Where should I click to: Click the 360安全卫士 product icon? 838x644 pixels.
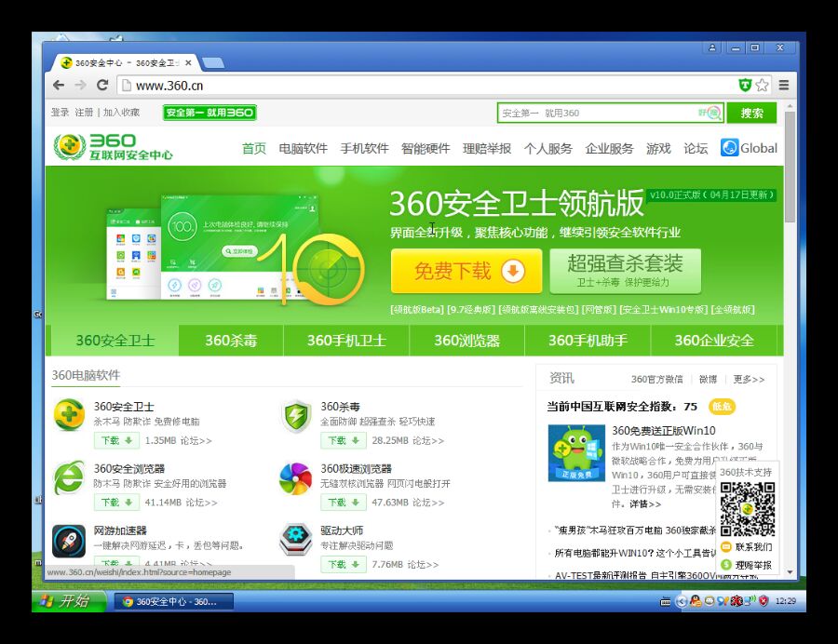[70, 414]
